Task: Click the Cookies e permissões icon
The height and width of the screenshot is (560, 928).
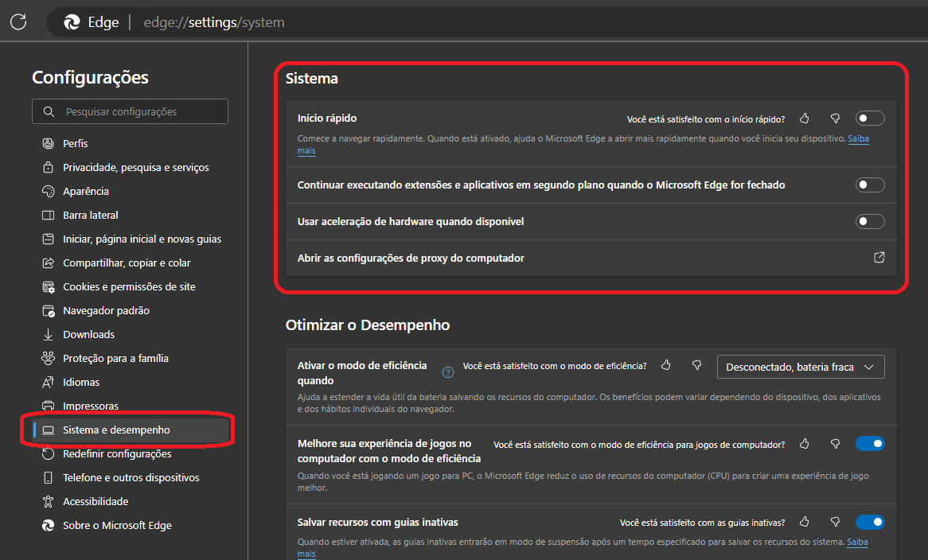Action: (x=48, y=287)
